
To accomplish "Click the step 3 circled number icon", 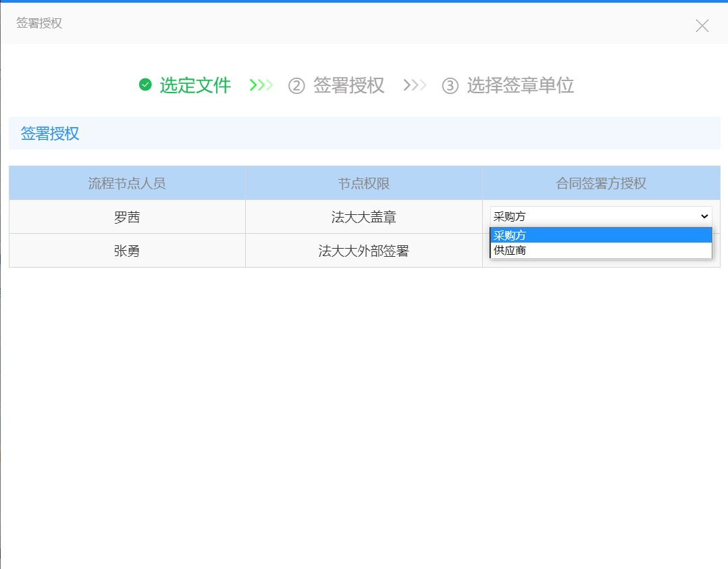I will point(450,85).
